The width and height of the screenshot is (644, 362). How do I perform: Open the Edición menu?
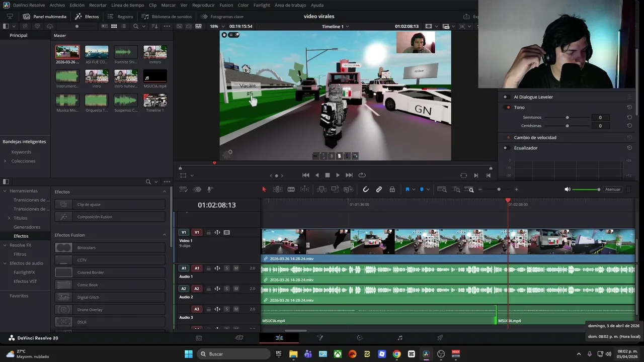77,5
